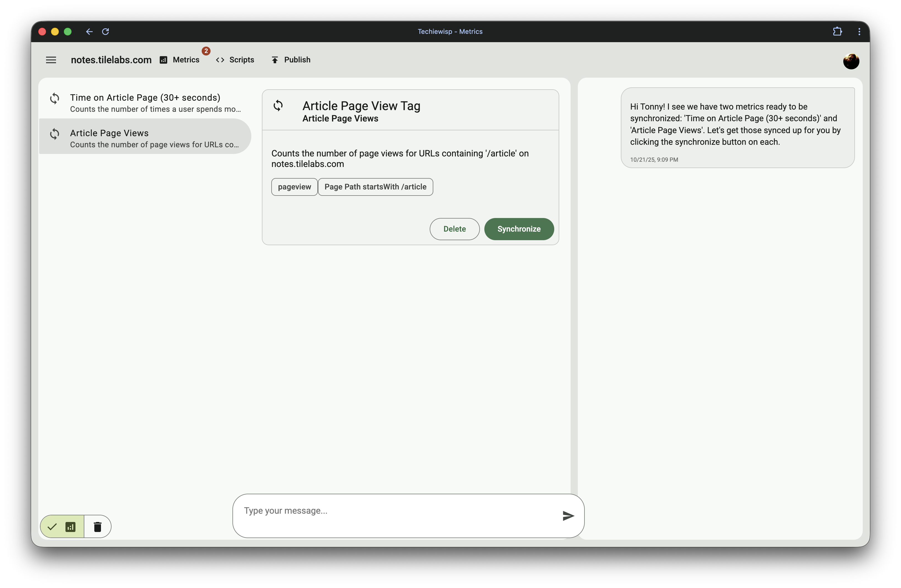This screenshot has width=901, height=588.
Task: Click the Synchronize button
Action: (519, 229)
